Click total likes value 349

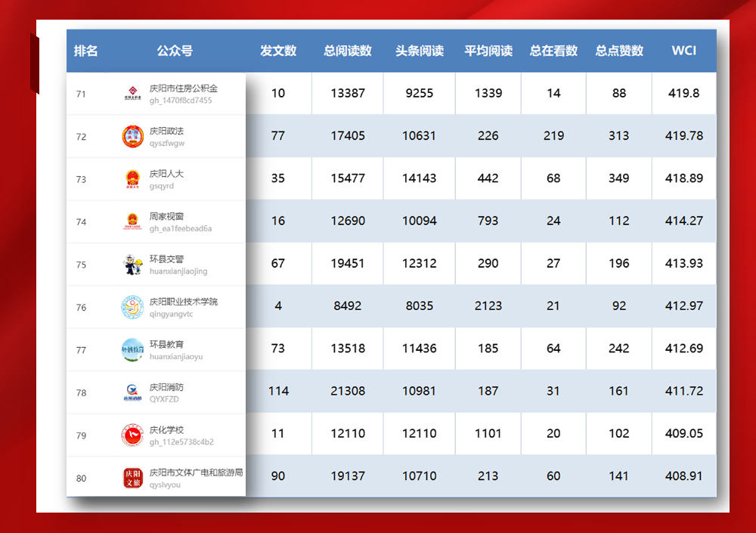coord(619,178)
